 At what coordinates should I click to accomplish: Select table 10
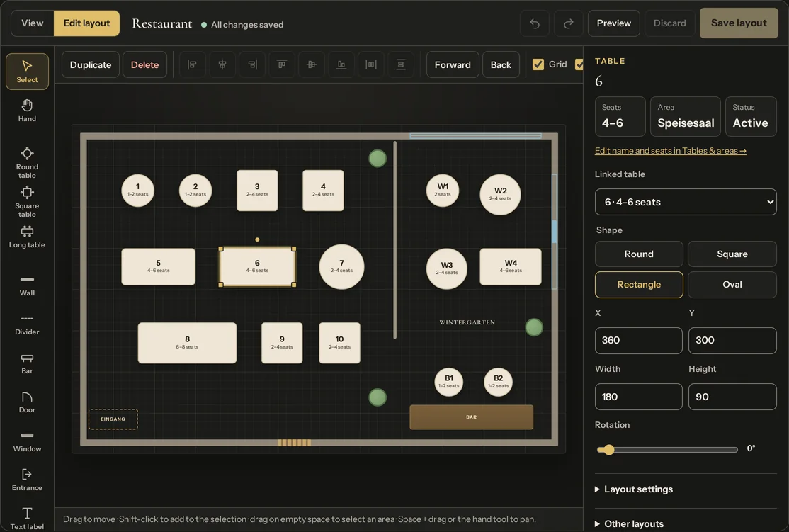[340, 343]
